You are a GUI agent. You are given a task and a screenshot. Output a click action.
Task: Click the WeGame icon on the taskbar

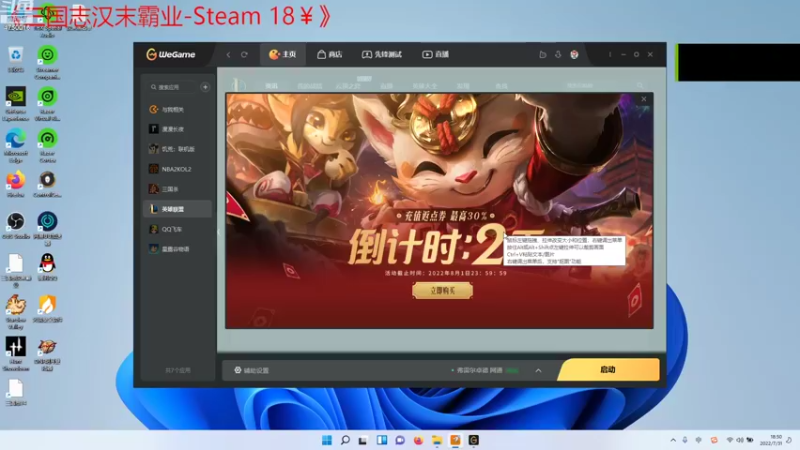pyautogui.click(x=473, y=440)
